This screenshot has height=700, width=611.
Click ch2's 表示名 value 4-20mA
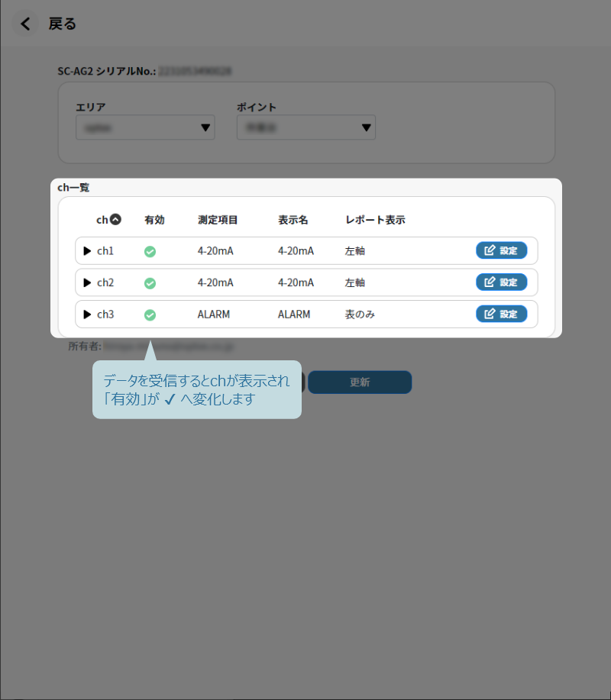296,282
